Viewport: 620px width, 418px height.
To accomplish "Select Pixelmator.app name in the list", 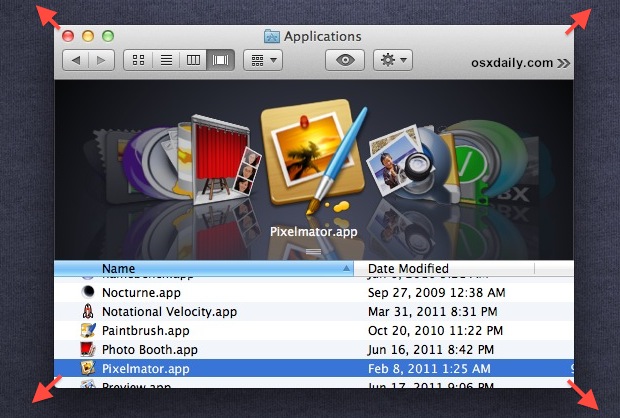I will point(146,369).
